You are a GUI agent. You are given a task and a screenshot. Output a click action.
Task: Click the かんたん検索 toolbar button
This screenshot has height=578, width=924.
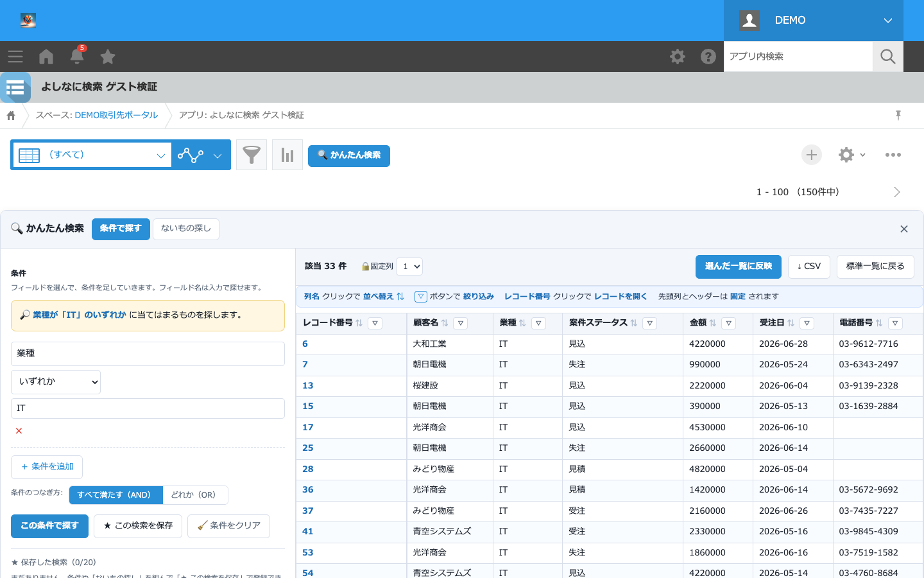pos(349,155)
